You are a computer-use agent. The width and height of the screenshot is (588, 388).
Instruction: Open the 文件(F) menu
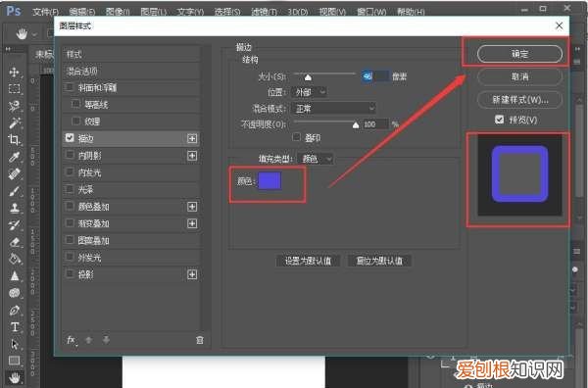pos(45,12)
